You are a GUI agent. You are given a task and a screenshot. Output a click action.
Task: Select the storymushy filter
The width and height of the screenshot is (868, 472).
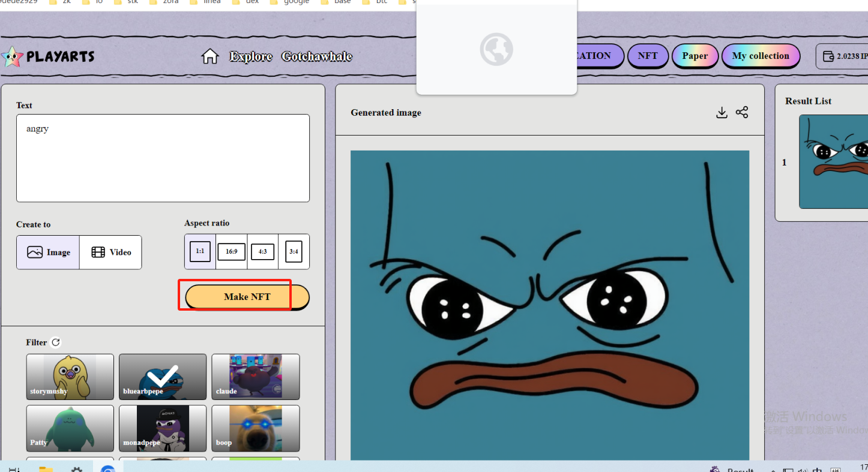pyautogui.click(x=70, y=377)
